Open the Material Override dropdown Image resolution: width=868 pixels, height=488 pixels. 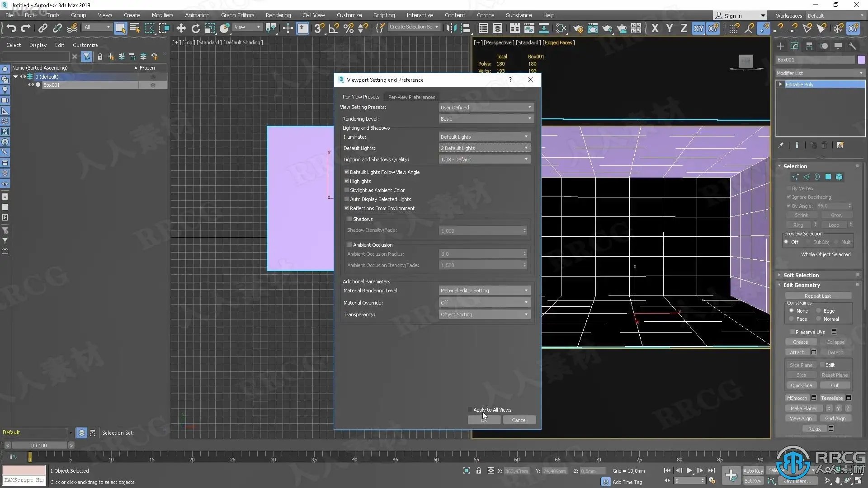click(484, 303)
